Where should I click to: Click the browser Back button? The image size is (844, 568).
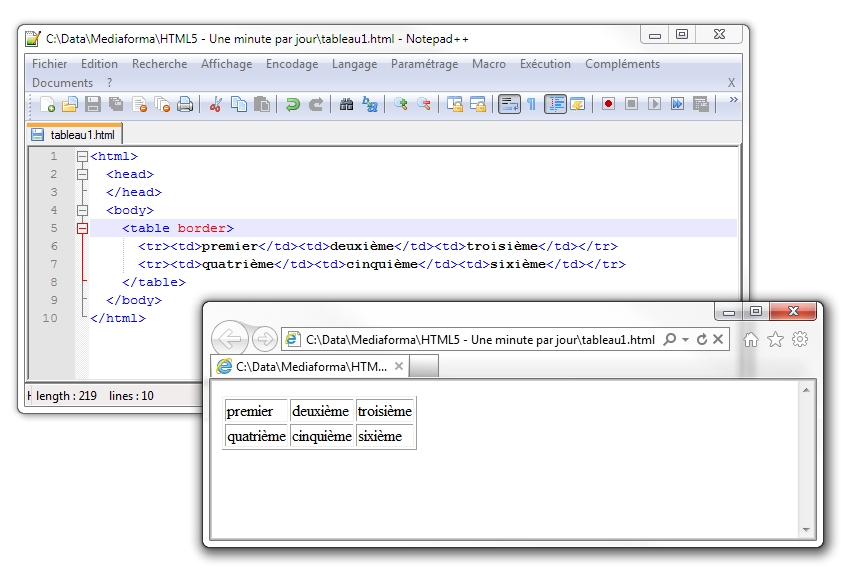point(231,339)
